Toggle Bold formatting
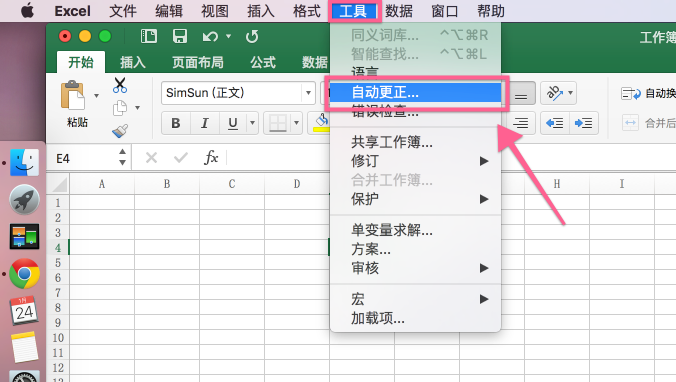Viewport: 676px width, 382px height. tap(176, 123)
